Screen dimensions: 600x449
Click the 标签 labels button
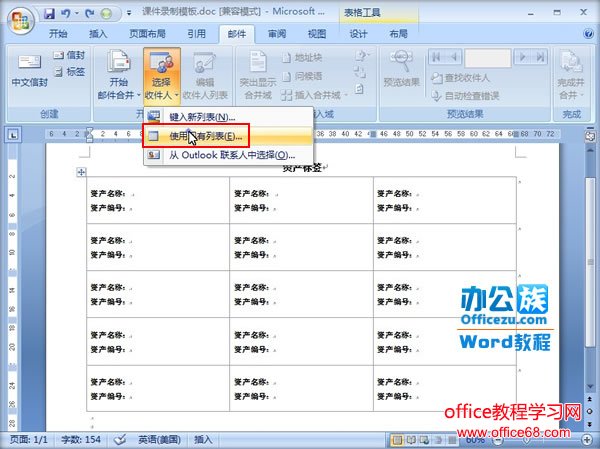click(x=70, y=72)
